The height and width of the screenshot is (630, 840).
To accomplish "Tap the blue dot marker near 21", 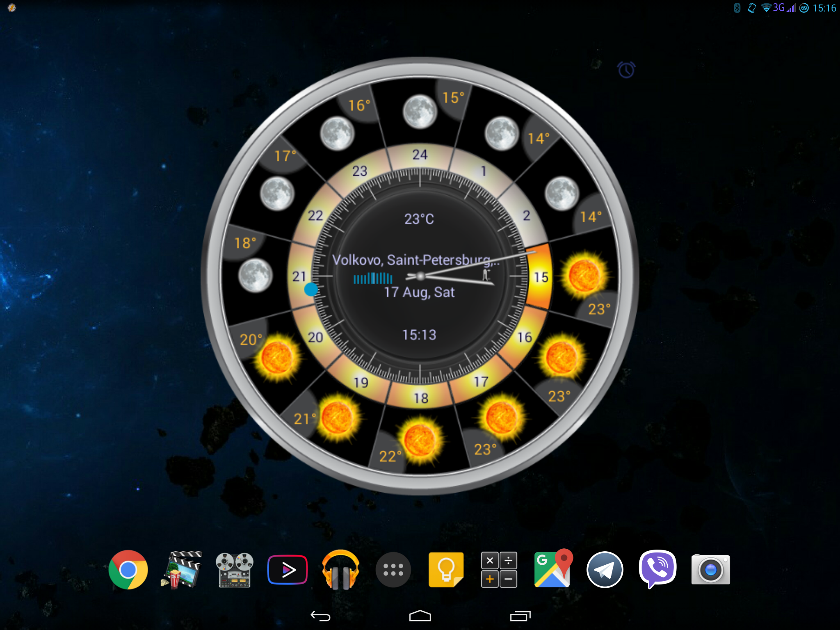I will click(311, 289).
